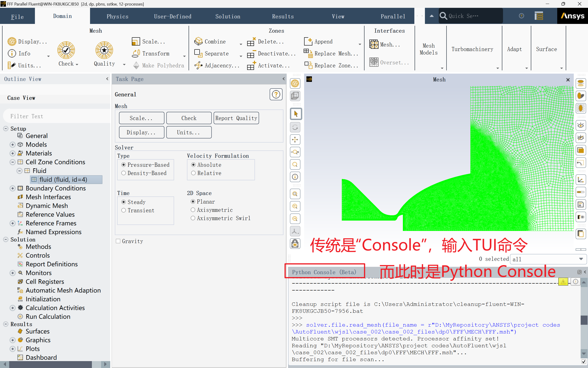This screenshot has width=588, height=368.
Task: Expand the Materials tree node
Action: (13, 154)
